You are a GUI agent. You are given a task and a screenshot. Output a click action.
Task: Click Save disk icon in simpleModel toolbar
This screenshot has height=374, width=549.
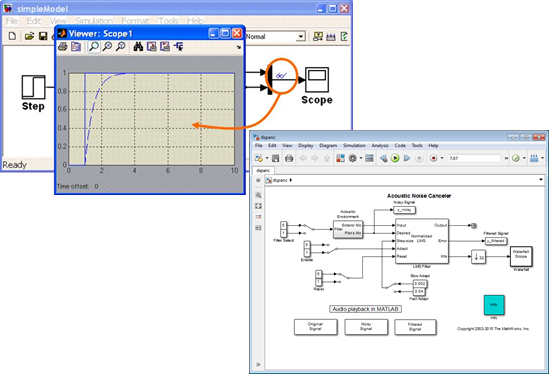pyautogui.click(x=43, y=36)
